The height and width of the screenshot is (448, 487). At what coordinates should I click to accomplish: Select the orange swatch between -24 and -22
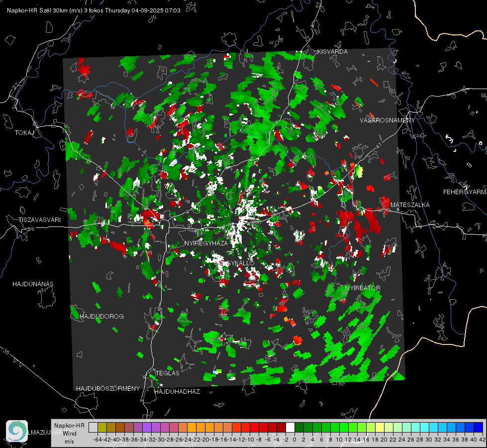point(192,428)
